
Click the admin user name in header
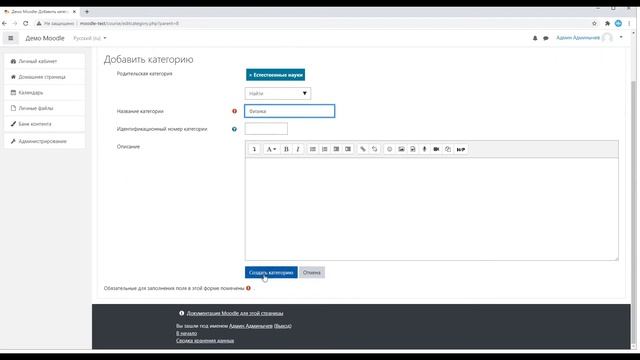click(578, 38)
